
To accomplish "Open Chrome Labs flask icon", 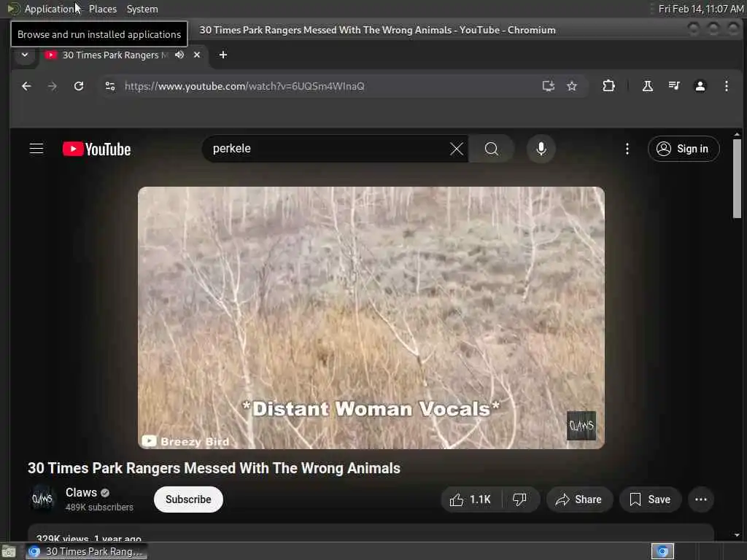I will [648, 86].
